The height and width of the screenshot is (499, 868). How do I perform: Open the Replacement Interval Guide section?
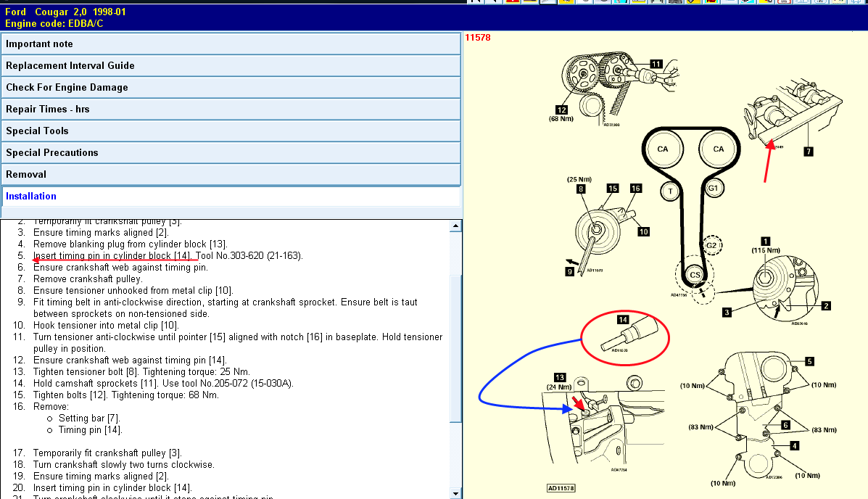pos(231,65)
